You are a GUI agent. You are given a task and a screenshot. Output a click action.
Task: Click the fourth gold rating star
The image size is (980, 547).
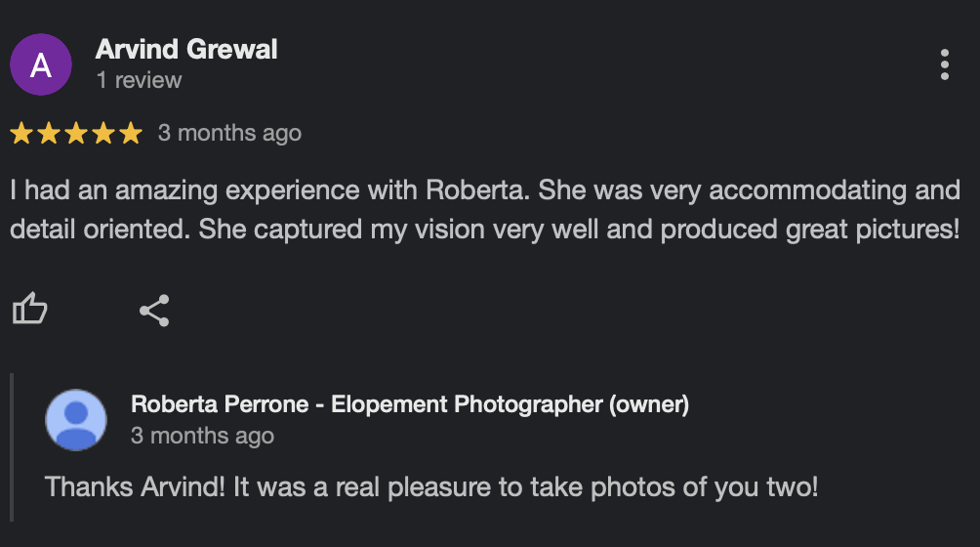[x=103, y=134]
